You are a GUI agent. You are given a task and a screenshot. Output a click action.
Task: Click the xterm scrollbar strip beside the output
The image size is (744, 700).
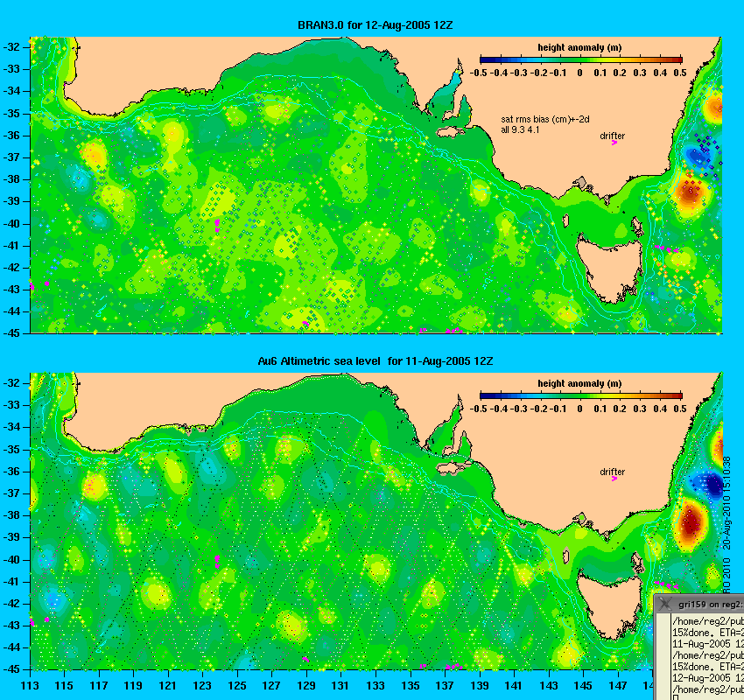(663, 657)
